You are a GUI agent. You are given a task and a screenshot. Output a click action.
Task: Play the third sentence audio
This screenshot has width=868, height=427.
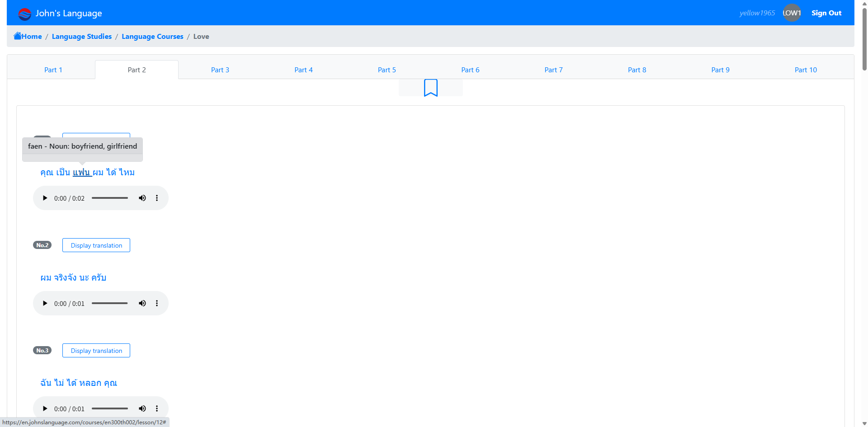coord(45,408)
